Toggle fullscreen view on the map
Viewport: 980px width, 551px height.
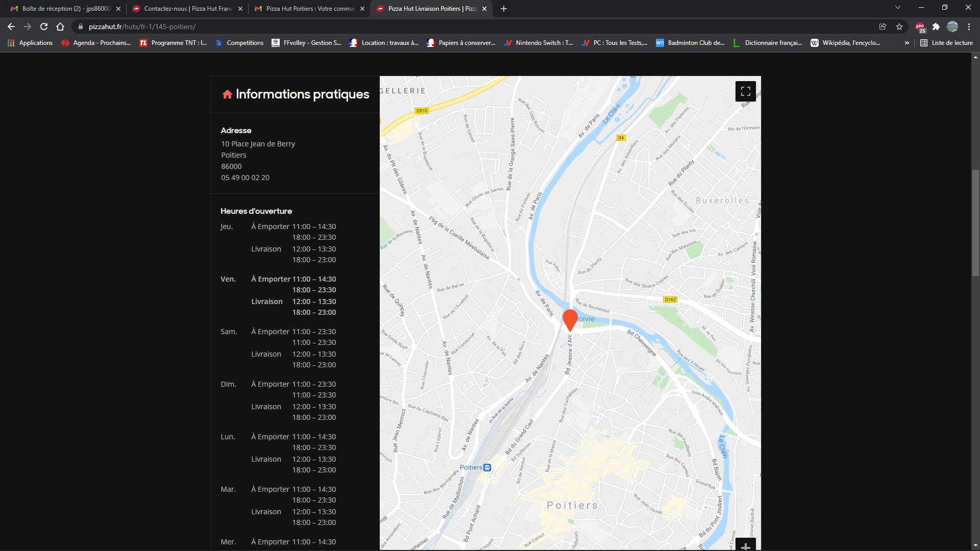coord(745,91)
